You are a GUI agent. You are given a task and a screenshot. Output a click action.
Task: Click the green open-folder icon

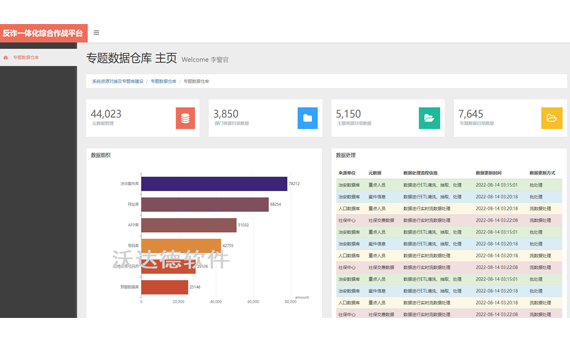(x=429, y=118)
